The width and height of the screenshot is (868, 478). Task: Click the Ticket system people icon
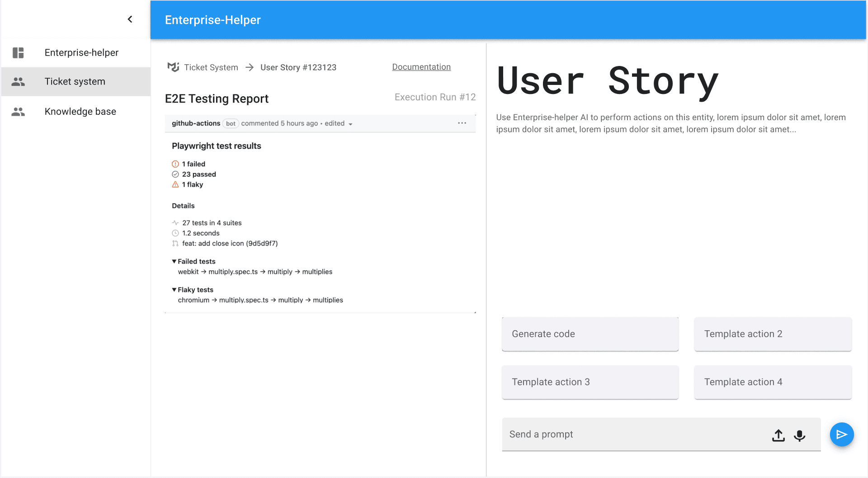tap(18, 82)
